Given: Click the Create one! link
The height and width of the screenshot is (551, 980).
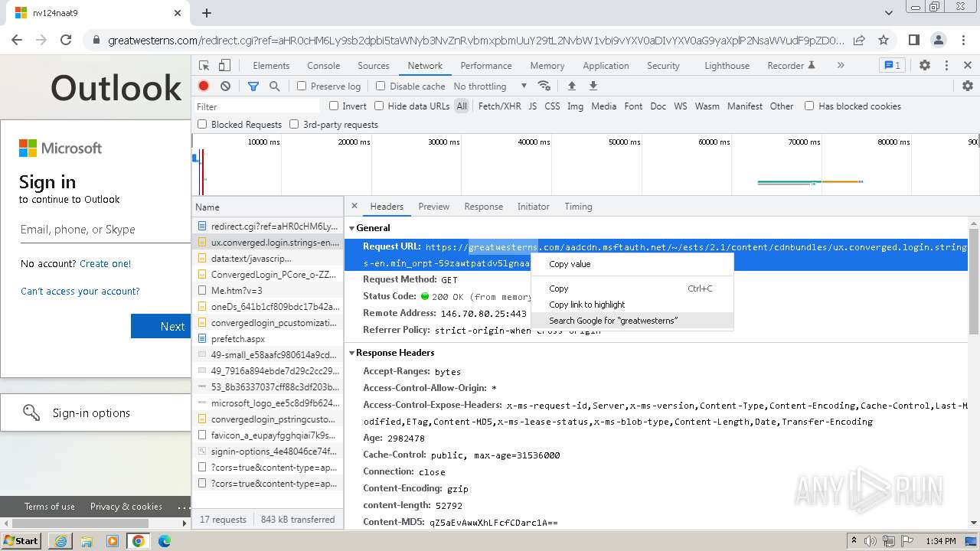Looking at the screenshot, I should (105, 263).
